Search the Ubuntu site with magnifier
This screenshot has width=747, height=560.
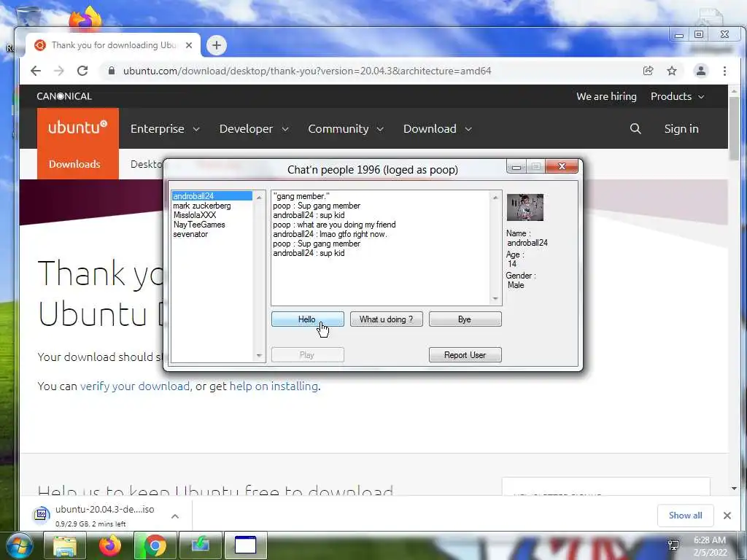click(635, 128)
